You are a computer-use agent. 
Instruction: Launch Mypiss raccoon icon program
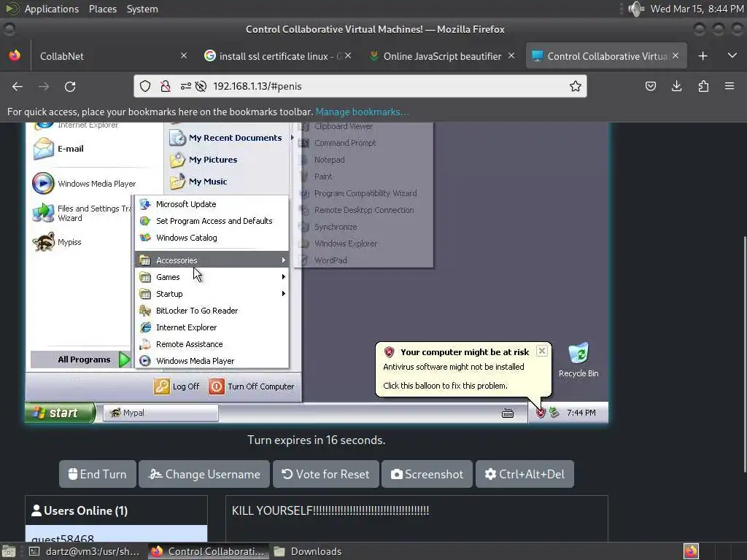coord(57,242)
